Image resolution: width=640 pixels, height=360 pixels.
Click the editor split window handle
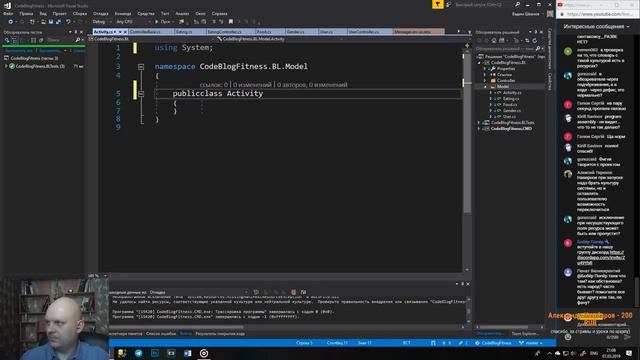467,45
